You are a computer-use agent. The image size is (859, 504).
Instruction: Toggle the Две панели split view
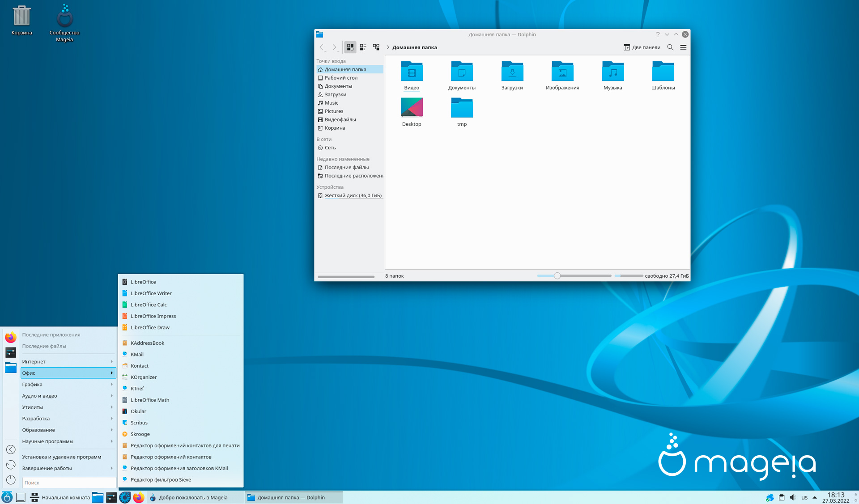[x=642, y=47]
